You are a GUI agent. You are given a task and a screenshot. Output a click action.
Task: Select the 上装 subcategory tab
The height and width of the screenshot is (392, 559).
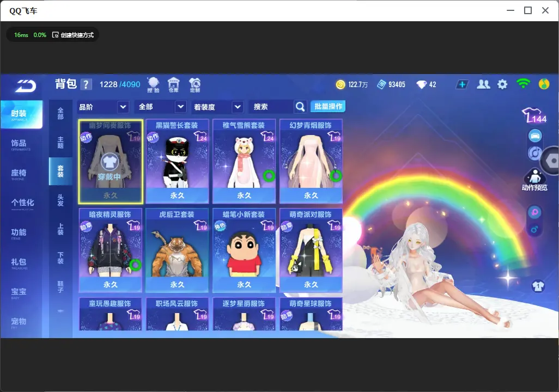point(60,229)
